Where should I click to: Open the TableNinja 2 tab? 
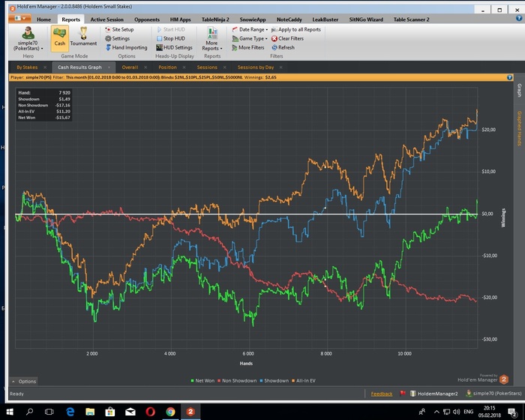(215, 19)
